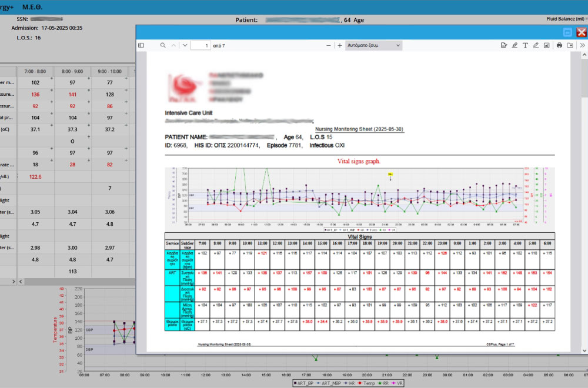Click the yellow marker on the PDF graph
The width and height of the screenshot is (588, 388).
click(x=390, y=175)
